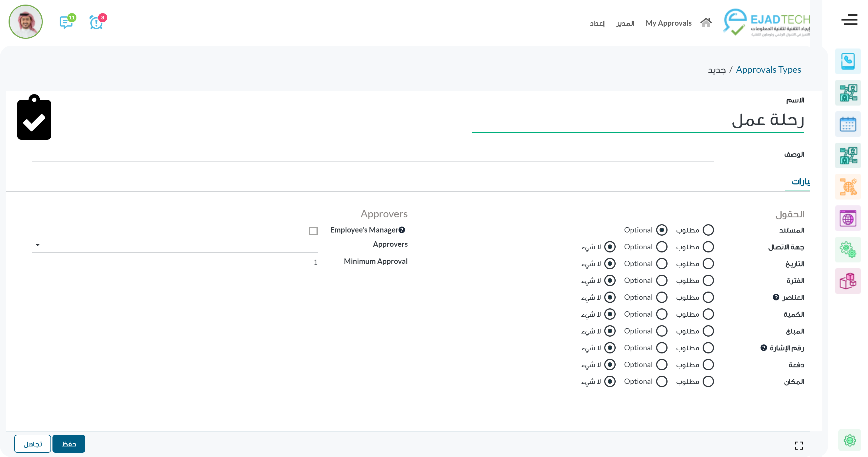868x457 pixels.
Task: Go to Approvals Types breadcrumb link
Action: [x=768, y=70]
